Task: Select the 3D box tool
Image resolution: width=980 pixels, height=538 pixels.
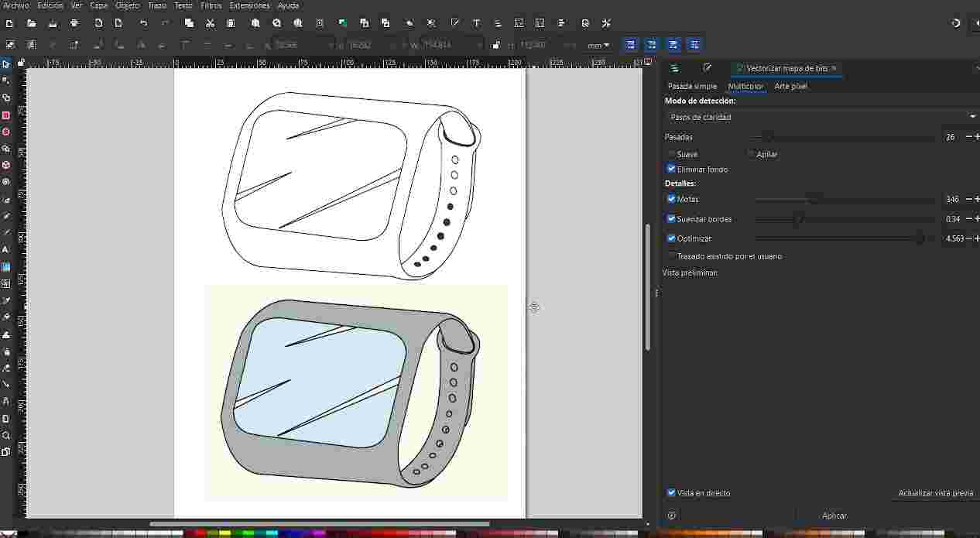Action: coord(6,165)
